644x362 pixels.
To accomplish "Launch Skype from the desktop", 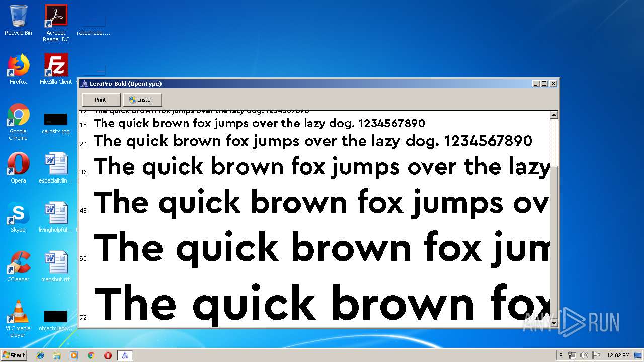I will [18, 217].
